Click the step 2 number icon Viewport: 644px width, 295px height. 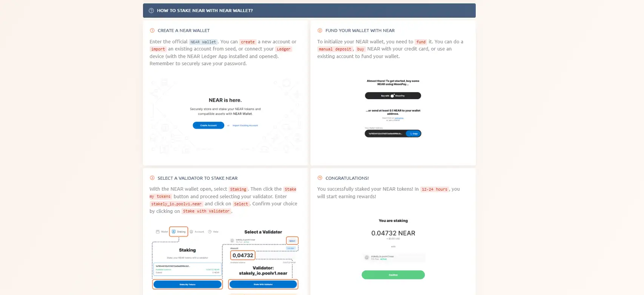(x=320, y=31)
